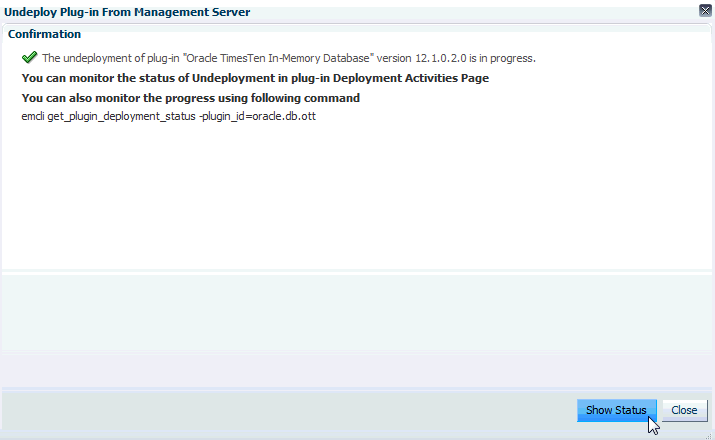This screenshot has width=715, height=440.
Task: Close dialog with the X icon
Action: [x=705, y=10]
